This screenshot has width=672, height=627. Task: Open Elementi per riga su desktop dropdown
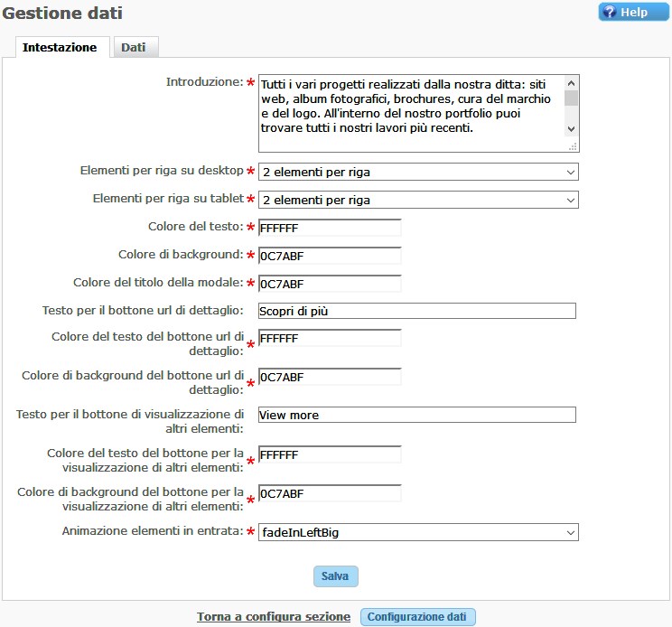(x=418, y=172)
